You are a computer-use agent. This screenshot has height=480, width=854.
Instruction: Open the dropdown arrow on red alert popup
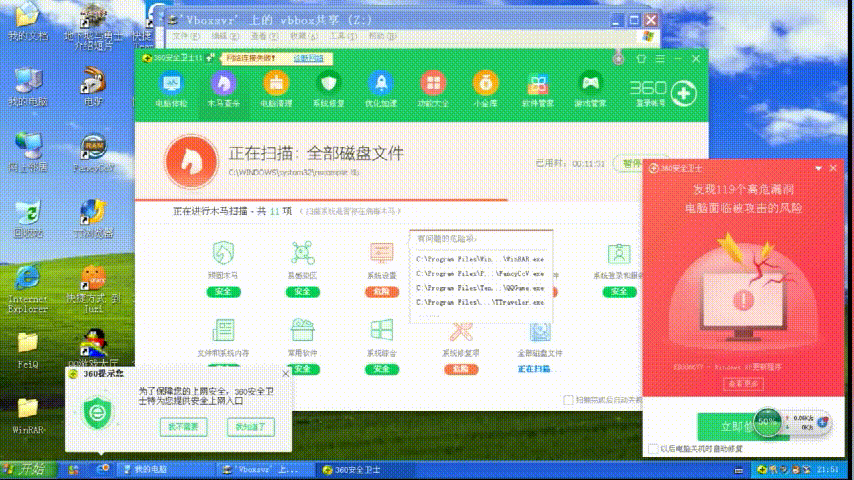[818, 169]
